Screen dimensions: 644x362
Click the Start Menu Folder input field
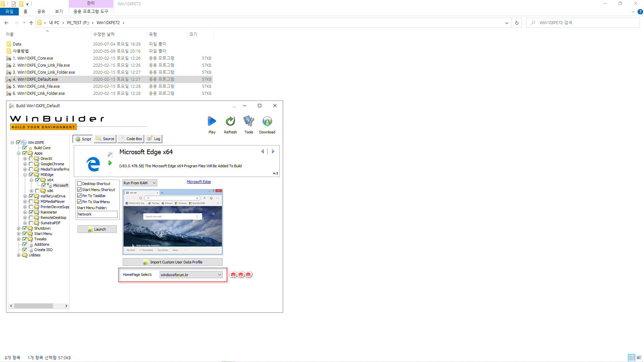pos(97,214)
